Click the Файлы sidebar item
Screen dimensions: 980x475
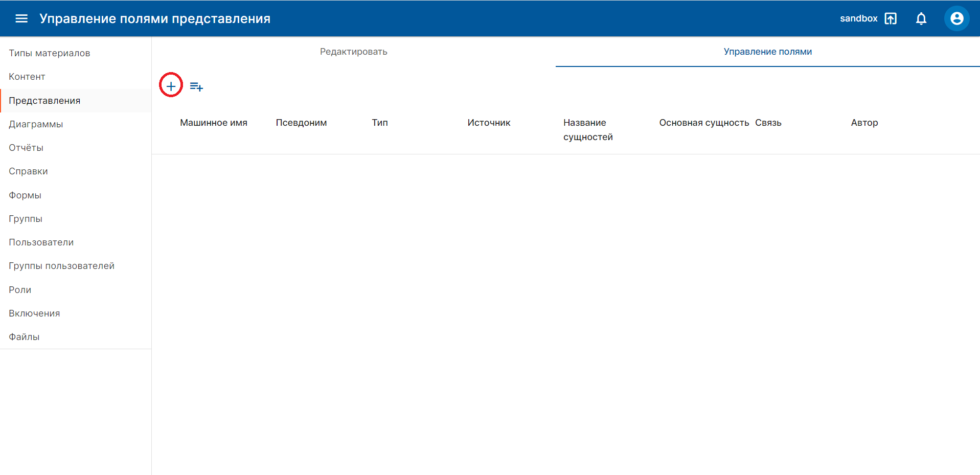(x=24, y=337)
